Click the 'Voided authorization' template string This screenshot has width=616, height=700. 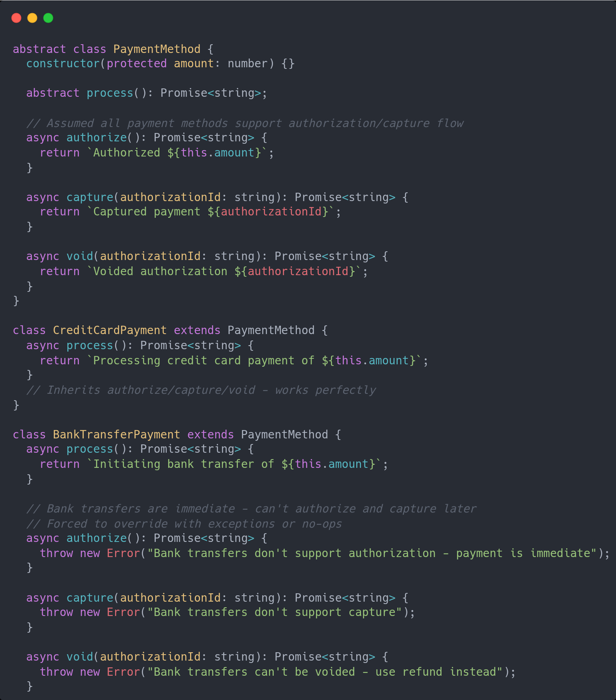point(224,272)
